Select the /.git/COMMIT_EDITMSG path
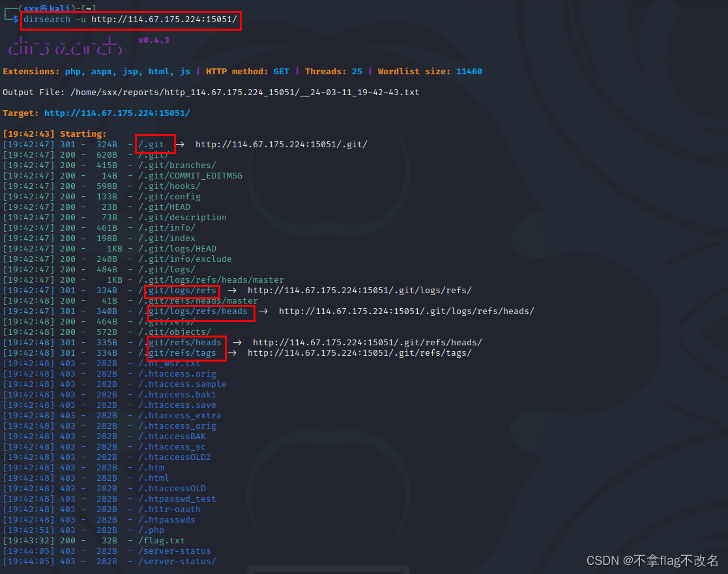Image resolution: width=728 pixels, height=574 pixels. point(190,176)
